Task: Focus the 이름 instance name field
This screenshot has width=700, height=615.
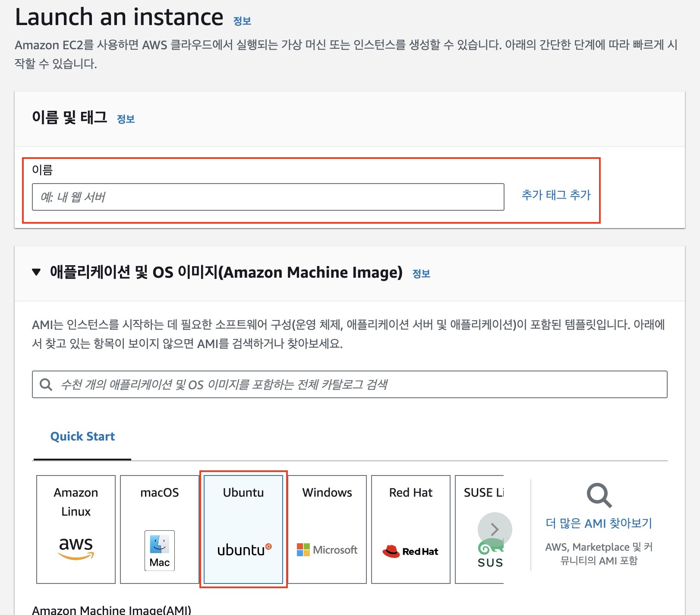Action: coord(268,197)
